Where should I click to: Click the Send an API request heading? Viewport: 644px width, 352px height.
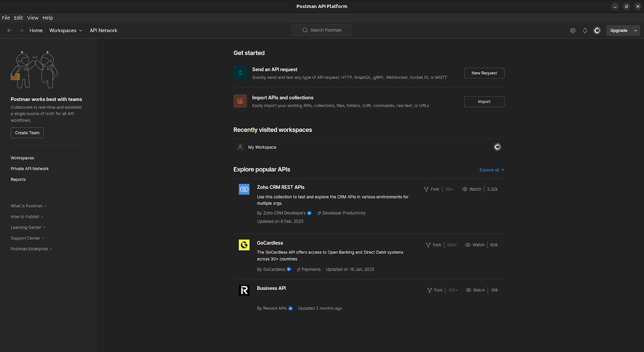[275, 70]
